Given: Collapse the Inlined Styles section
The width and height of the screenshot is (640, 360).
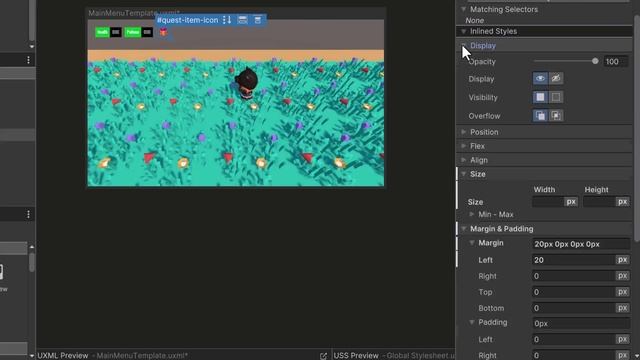Looking at the screenshot, I should 464,31.
